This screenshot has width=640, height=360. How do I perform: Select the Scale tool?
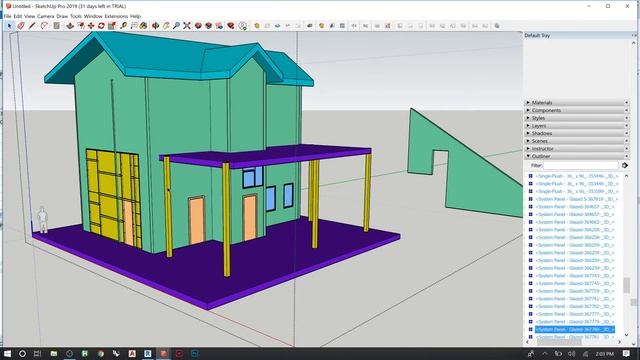pos(112,26)
